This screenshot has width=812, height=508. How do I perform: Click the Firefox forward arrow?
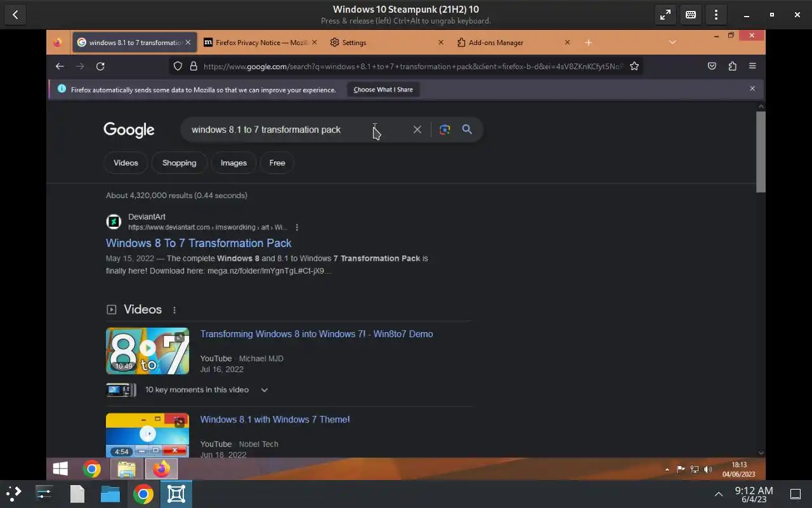(x=80, y=66)
